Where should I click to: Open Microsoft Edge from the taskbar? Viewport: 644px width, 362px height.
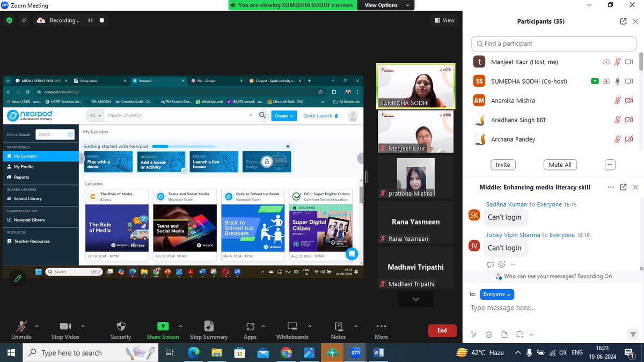(x=193, y=352)
